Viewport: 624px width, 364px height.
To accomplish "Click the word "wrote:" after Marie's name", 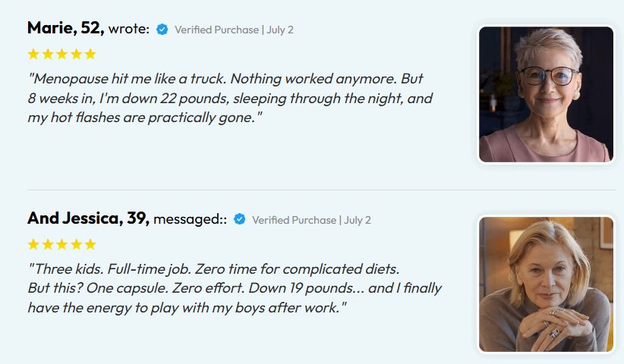I will point(129,29).
